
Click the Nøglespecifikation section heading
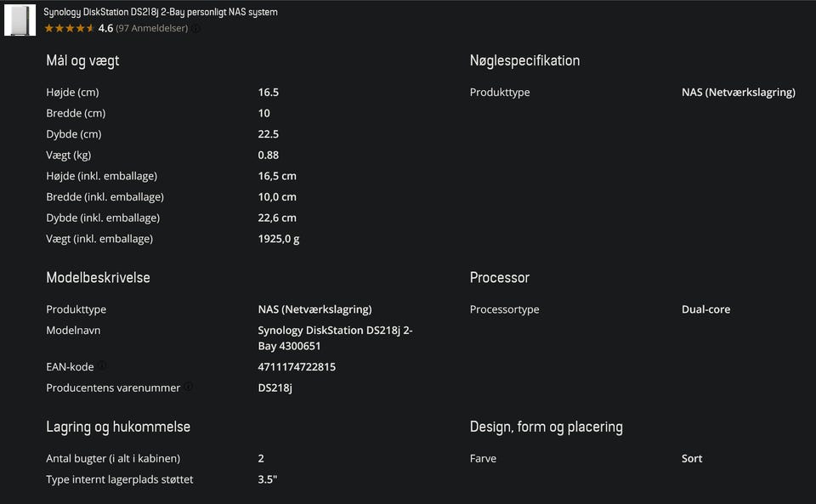(524, 60)
